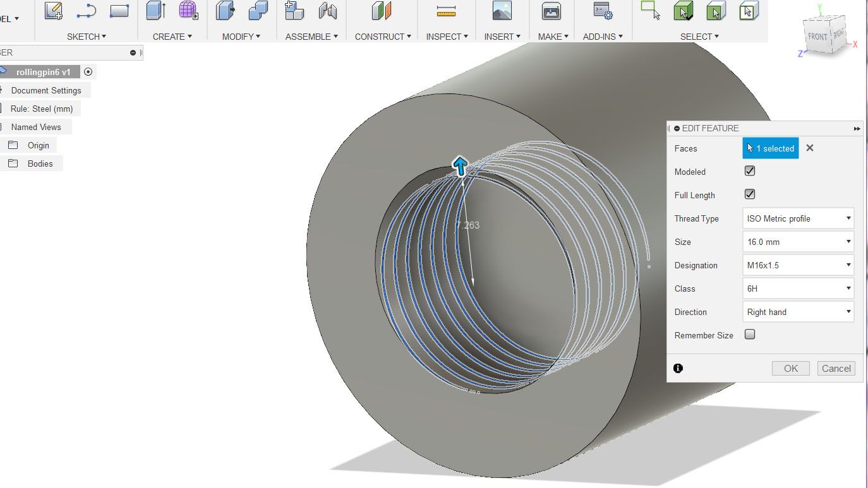Click the white outlined cube select icon

coord(748,11)
